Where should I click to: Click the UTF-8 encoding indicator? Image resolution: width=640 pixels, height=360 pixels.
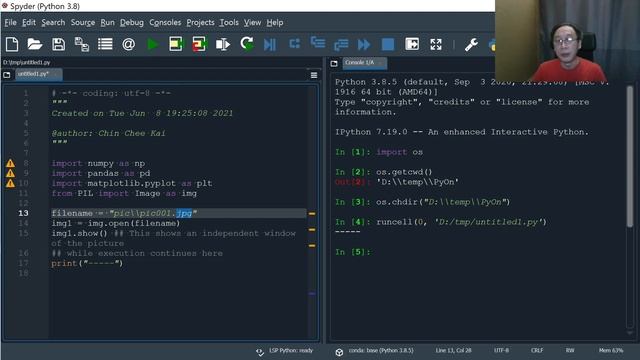(x=501, y=351)
